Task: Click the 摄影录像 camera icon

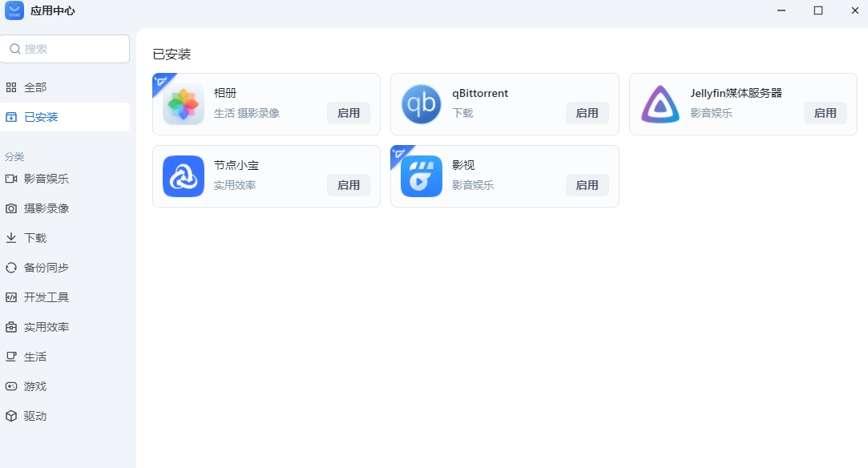Action: tap(11, 208)
